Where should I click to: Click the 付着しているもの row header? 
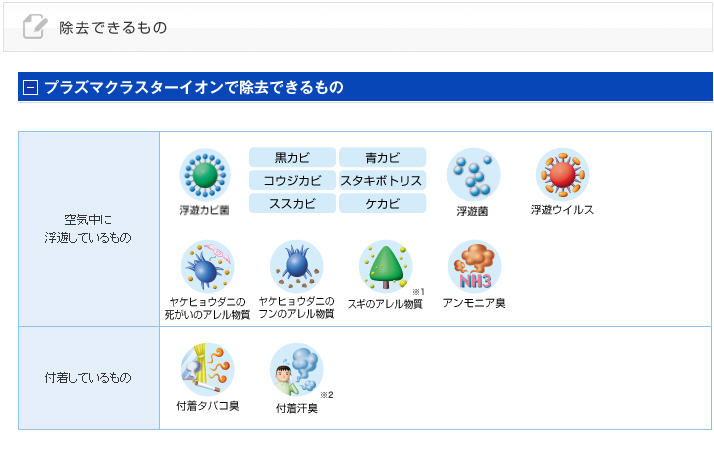[89, 378]
